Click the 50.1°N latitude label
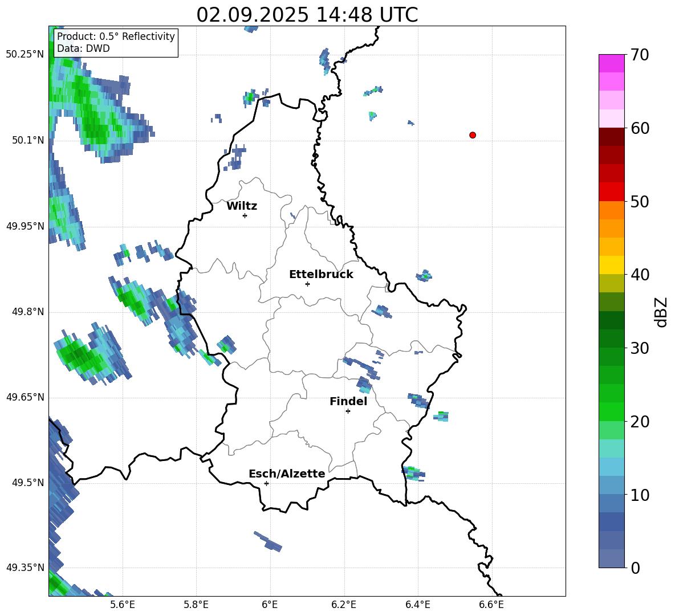The height and width of the screenshot is (616, 675). click(x=28, y=140)
